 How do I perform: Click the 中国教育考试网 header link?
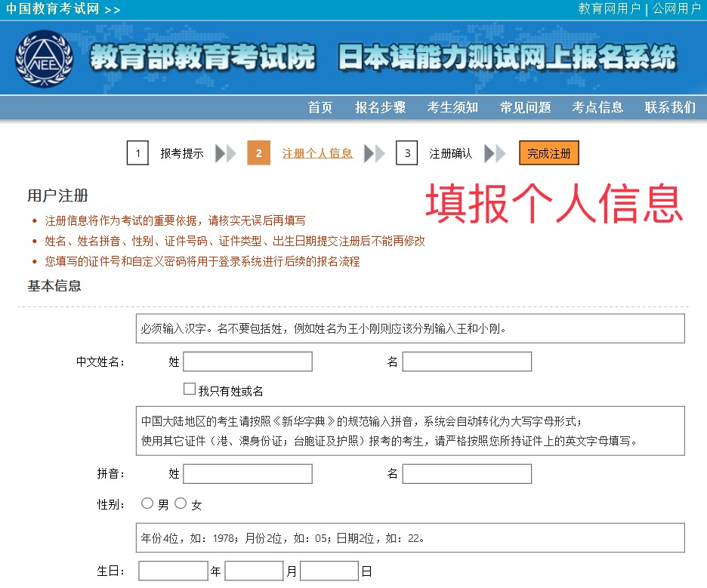(52, 9)
